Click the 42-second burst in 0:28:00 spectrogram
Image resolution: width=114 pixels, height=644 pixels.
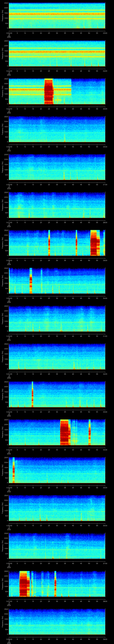[76, 243]
